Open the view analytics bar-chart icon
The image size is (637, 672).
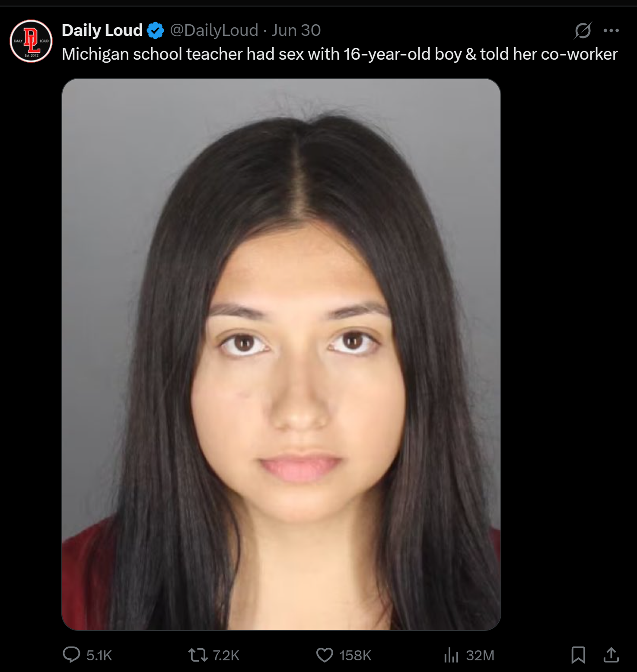click(x=451, y=655)
